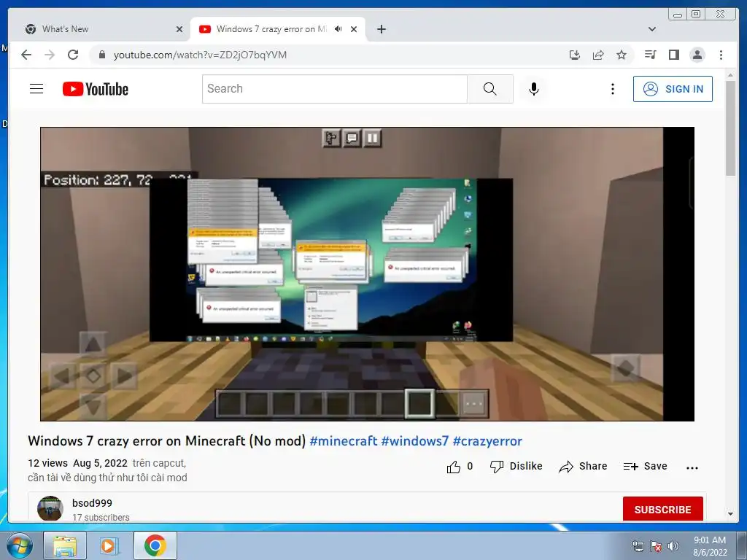
Task: Open the YouTube hamburger guide menu
Action: pyautogui.click(x=36, y=89)
